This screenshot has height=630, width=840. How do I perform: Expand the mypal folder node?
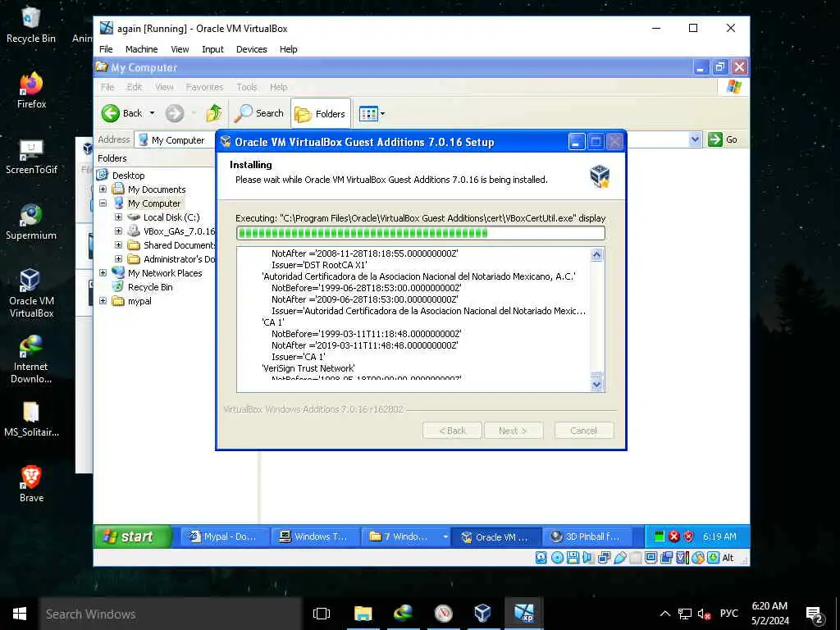coord(103,300)
